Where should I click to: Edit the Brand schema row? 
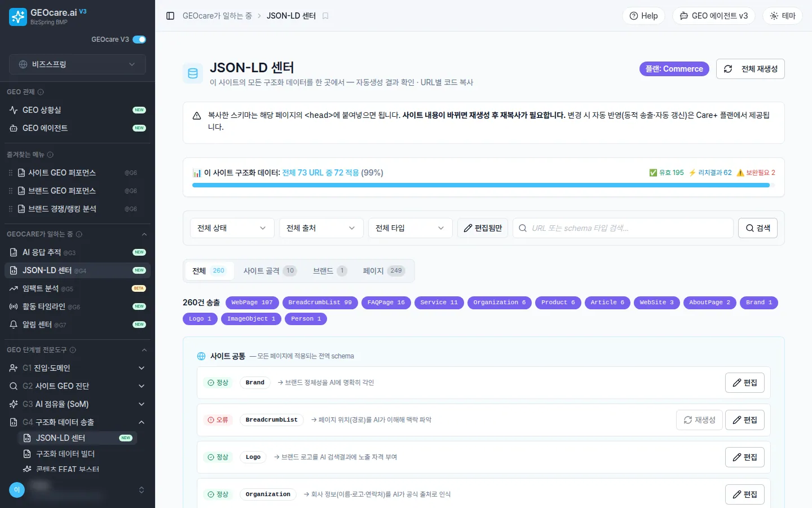coord(745,383)
